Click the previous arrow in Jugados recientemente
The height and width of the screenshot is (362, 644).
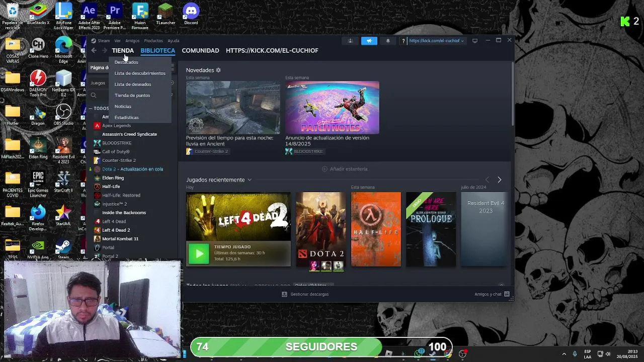click(x=487, y=179)
